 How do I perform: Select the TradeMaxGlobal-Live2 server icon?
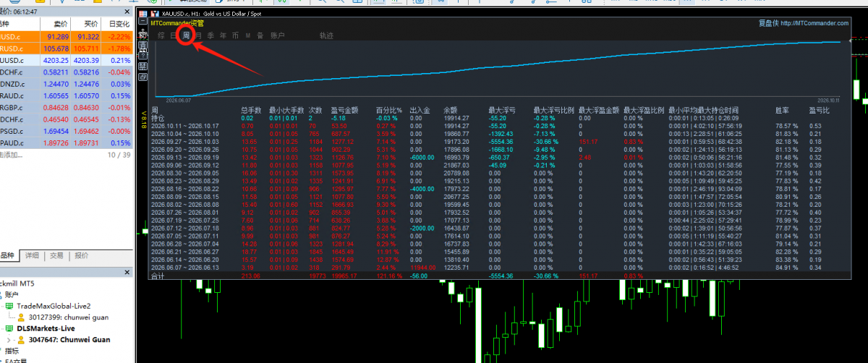[9, 306]
